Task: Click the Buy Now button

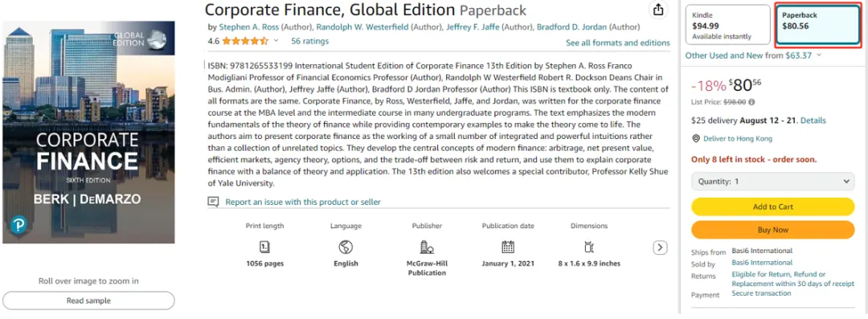Action: pyautogui.click(x=773, y=230)
